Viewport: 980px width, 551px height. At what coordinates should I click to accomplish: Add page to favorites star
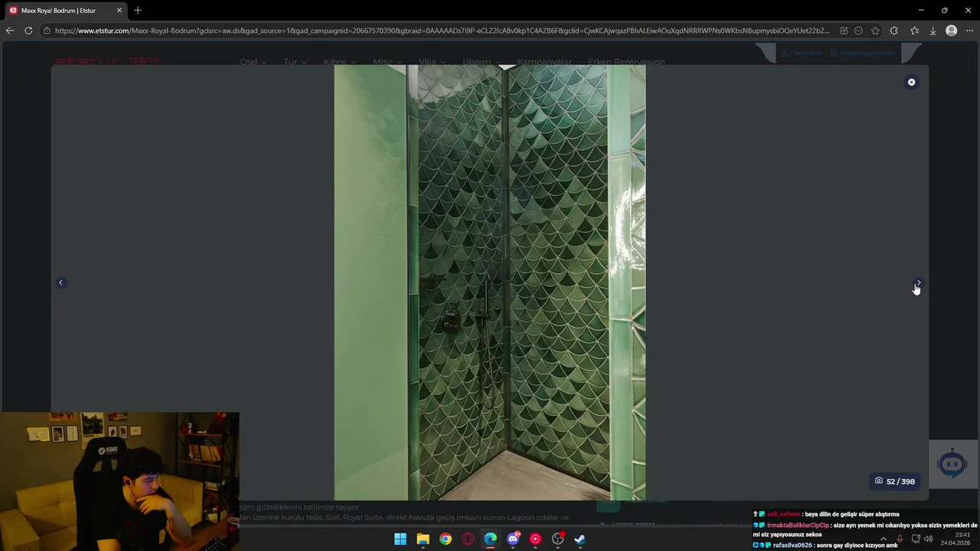click(x=875, y=31)
